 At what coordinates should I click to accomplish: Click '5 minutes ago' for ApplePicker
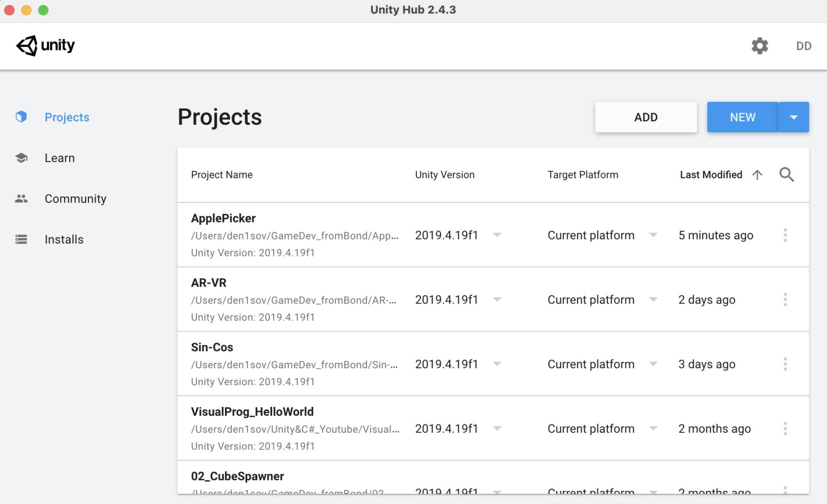tap(716, 235)
